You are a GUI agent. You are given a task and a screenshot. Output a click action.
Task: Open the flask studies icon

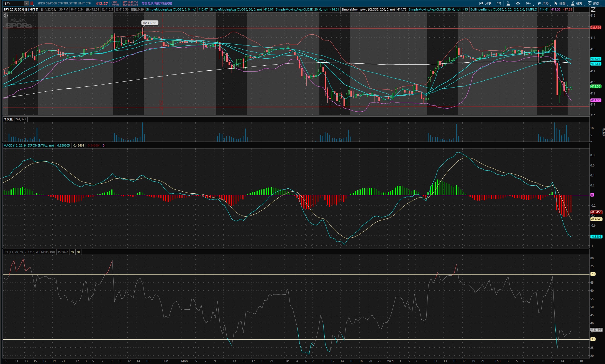508,3
